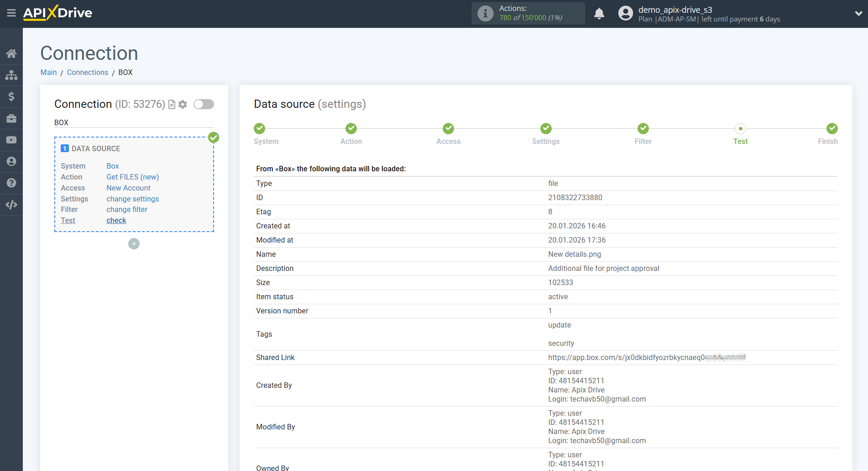Open the help question mark icon
The height and width of the screenshot is (471, 868).
pos(11,183)
